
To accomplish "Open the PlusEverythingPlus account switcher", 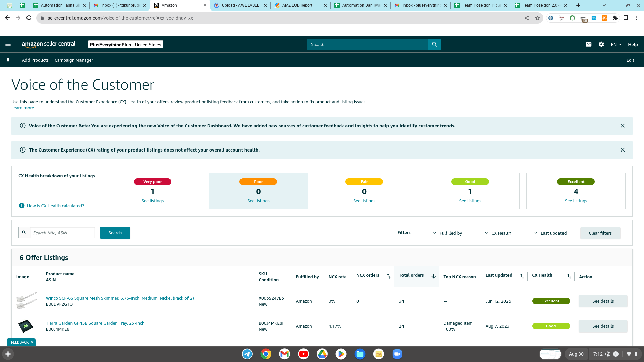I will (x=125, y=45).
